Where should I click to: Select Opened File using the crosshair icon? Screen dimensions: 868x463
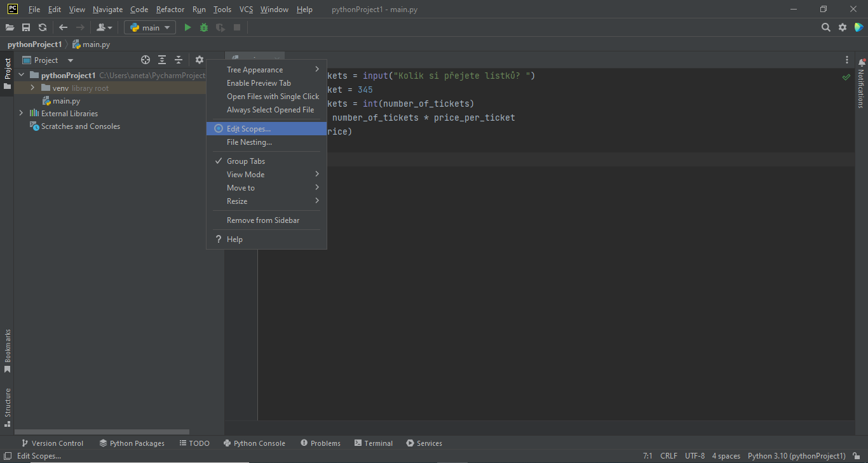point(145,59)
